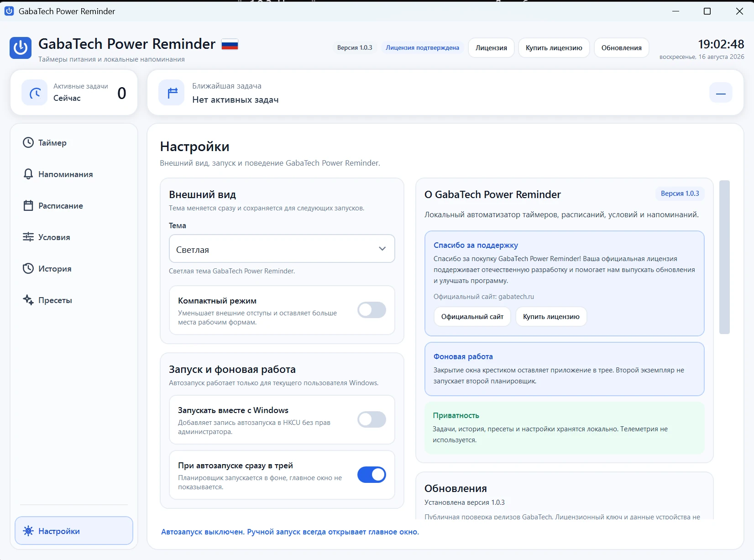Click the Обновления header button
Image resolution: width=754 pixels, height=560 pixels.
tap(621, 48)
